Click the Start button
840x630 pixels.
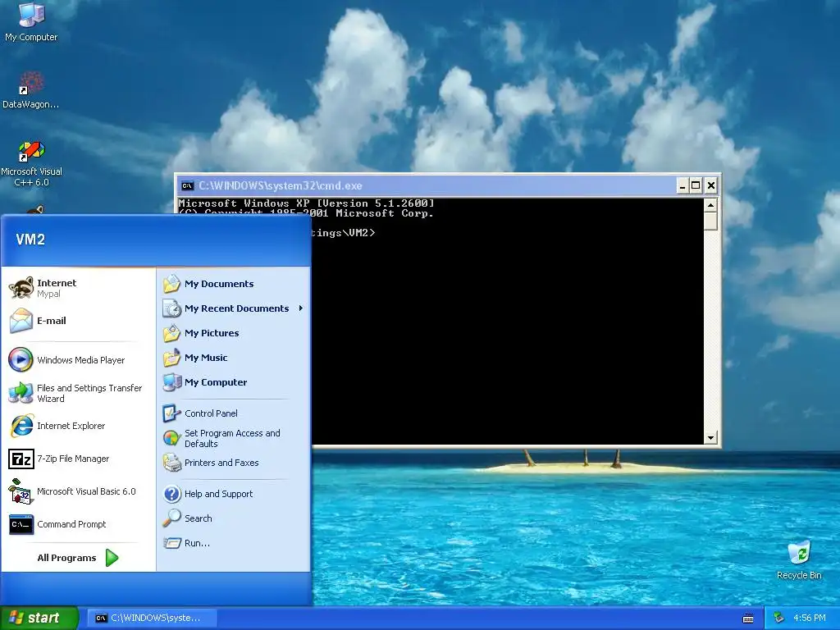click(39, 618)
